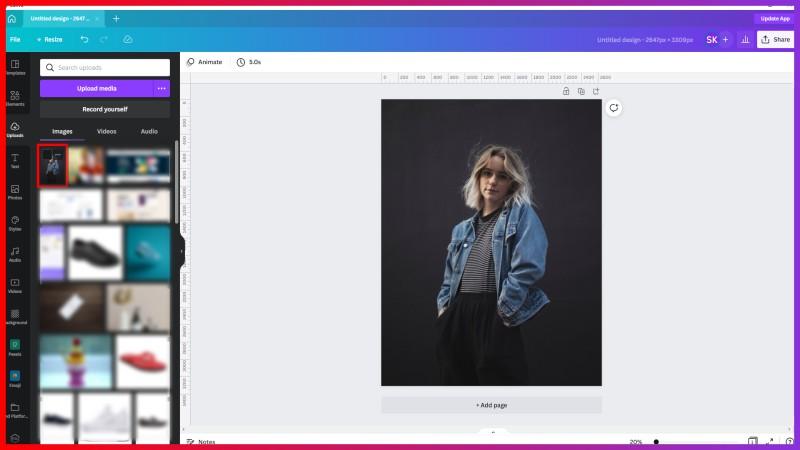
Task: Duplicate the page with copy icon
Action: [x=581, y=91]
